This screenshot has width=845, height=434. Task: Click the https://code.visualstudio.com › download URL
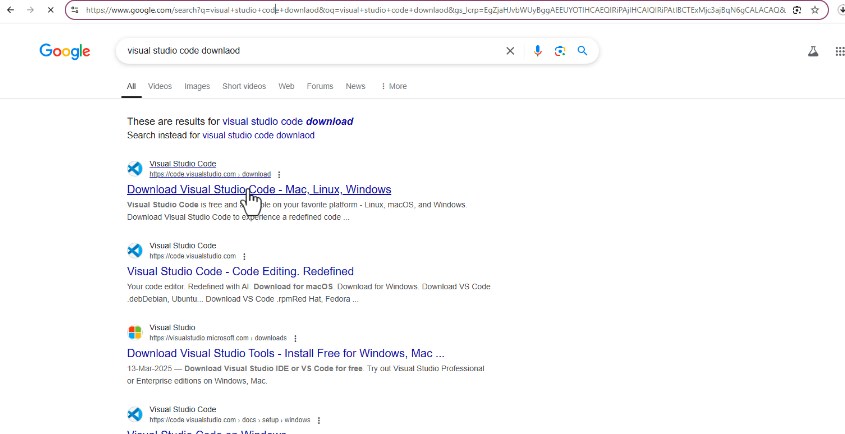pyautogui.click(x=210, y=174)
